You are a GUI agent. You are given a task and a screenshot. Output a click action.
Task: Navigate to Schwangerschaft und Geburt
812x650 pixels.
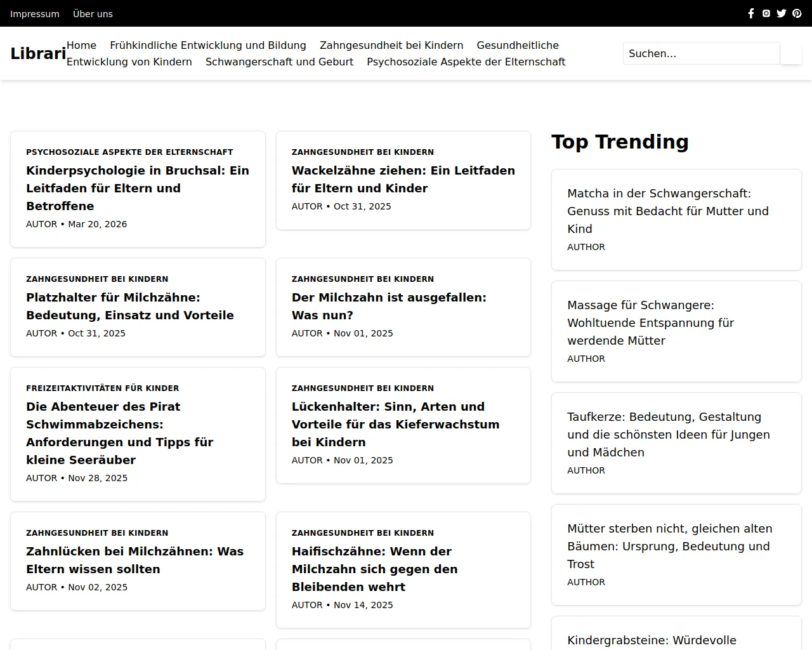point(279,62)
